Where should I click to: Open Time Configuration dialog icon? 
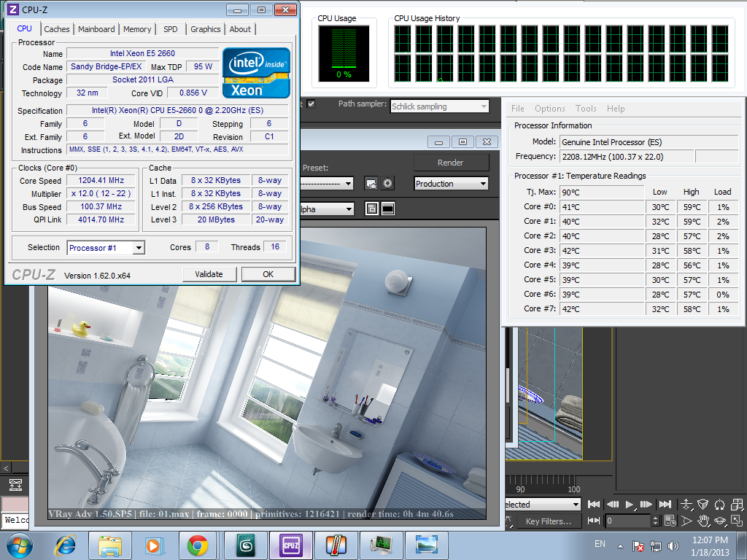[x=670, y=521]
